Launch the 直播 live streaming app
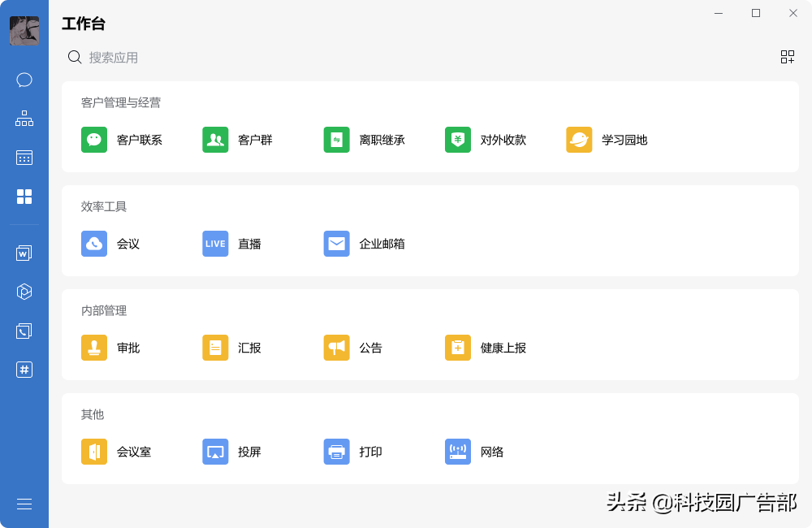The width and height of the screenshot is (812, 528). tap(233, 243)
